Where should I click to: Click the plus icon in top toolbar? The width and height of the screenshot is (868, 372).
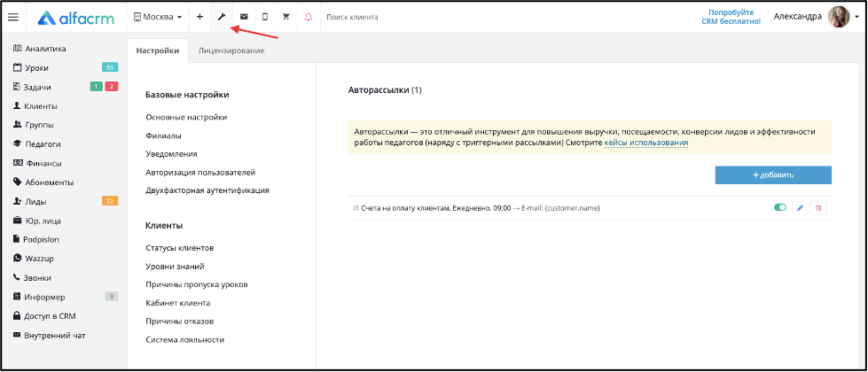199,17
